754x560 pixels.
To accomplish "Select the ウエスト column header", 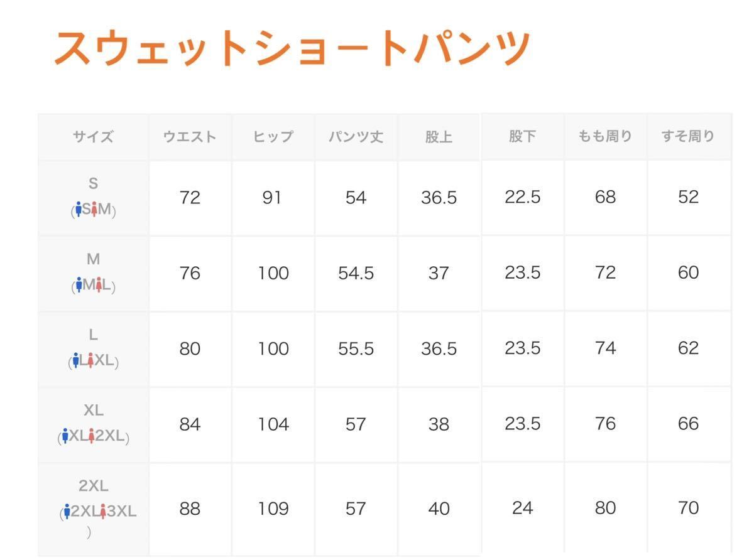I will click(190, 137).
